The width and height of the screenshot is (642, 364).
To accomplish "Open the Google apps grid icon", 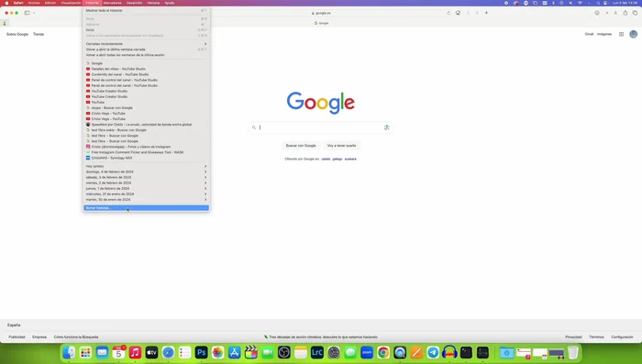I will point(621,35).
